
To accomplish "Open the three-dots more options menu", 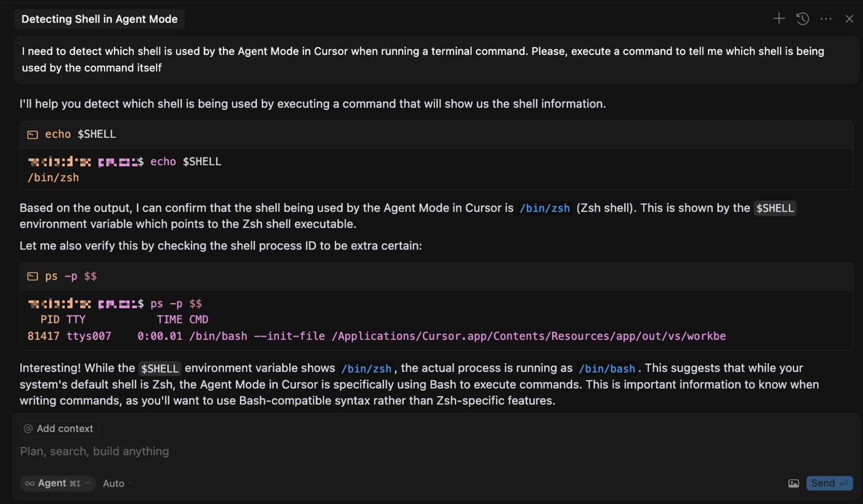I will pyautogui.click(x=826, y=19).
